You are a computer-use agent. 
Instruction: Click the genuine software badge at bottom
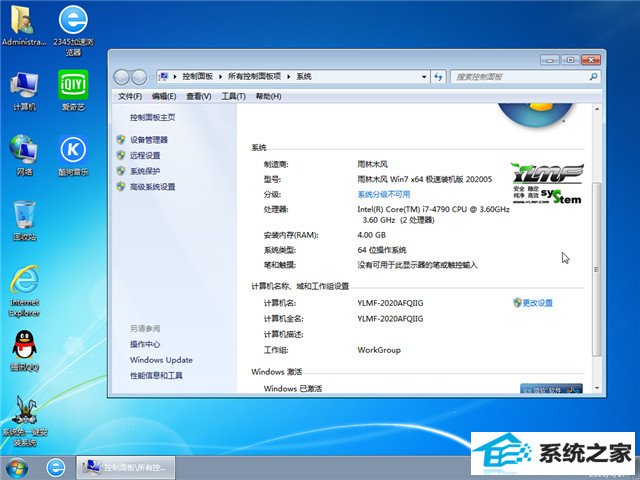551,389
